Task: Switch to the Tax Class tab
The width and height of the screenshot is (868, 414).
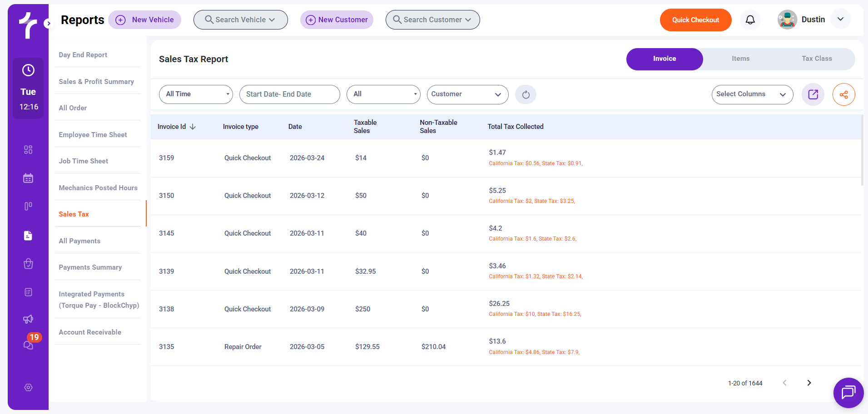Action: tap(816, 59)
